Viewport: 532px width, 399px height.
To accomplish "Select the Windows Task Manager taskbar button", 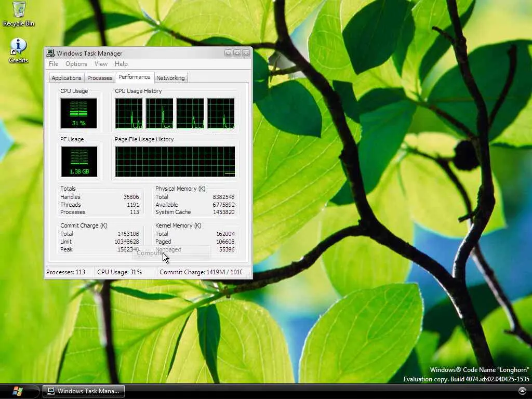I will pyautogui.click(x=84, y=391).
